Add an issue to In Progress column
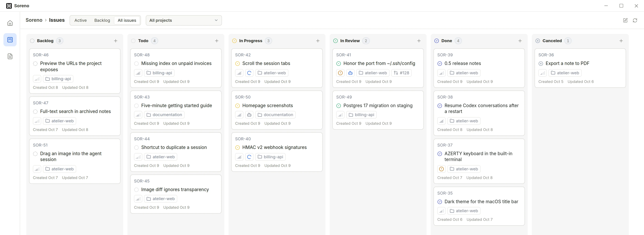The width and height of the screenshot is (644, 235). click(318, 41)
